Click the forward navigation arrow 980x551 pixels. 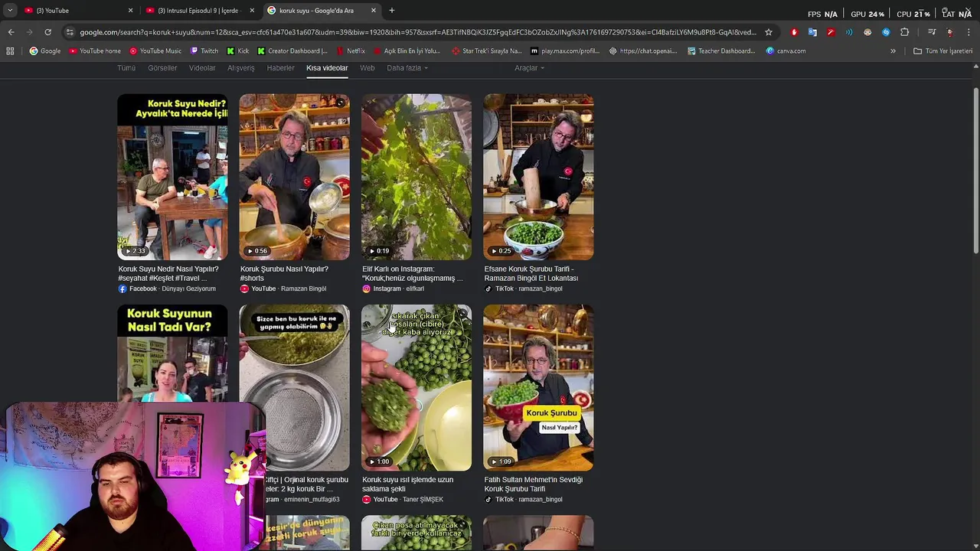pos(29,32)
